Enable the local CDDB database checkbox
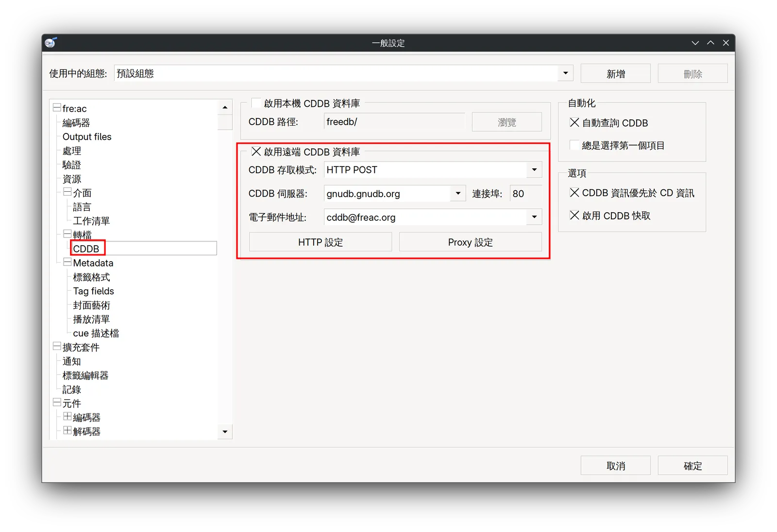777x532 pixels. click(256, 103)
